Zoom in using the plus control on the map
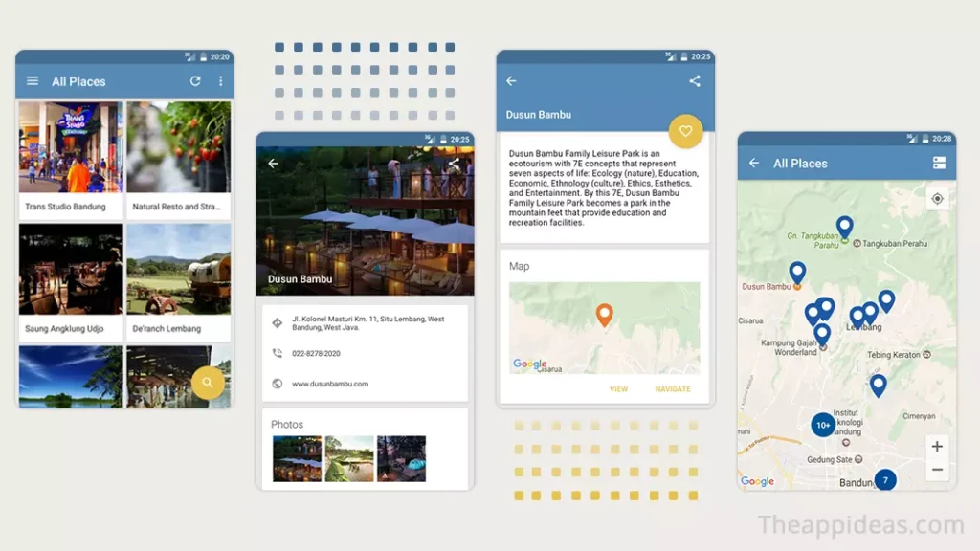The image size is (980, 551). click(x=938, y=446)
